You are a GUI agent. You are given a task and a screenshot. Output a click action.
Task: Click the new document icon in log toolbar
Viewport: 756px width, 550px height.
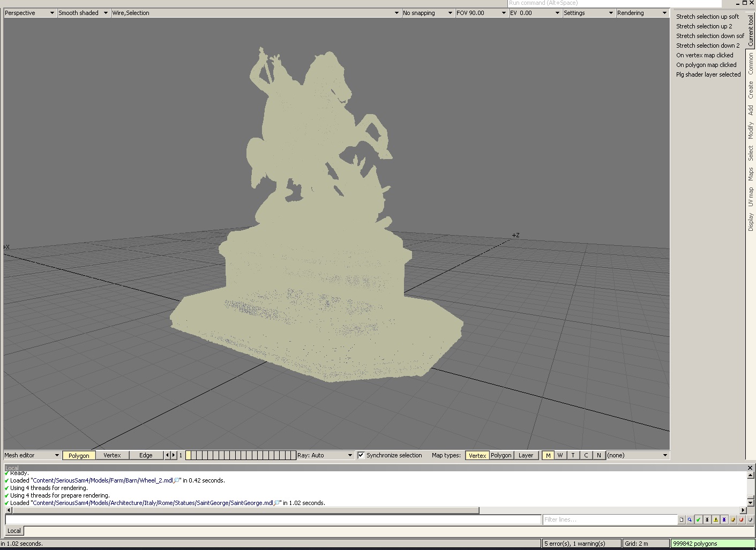(x=682, y=519)
